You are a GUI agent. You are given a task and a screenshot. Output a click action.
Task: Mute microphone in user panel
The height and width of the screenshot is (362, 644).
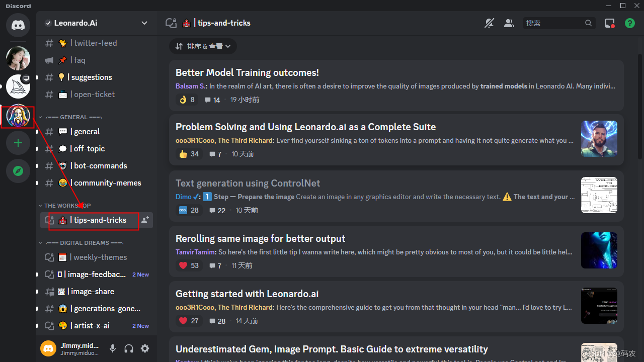[113, 348]
